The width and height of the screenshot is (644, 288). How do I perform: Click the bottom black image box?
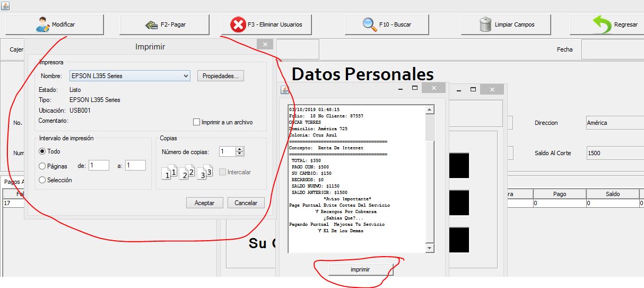459,240
